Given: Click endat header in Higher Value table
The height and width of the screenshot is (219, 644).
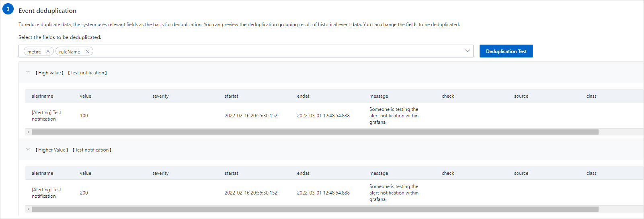Looking at the screenshot, I should [303, 173].
